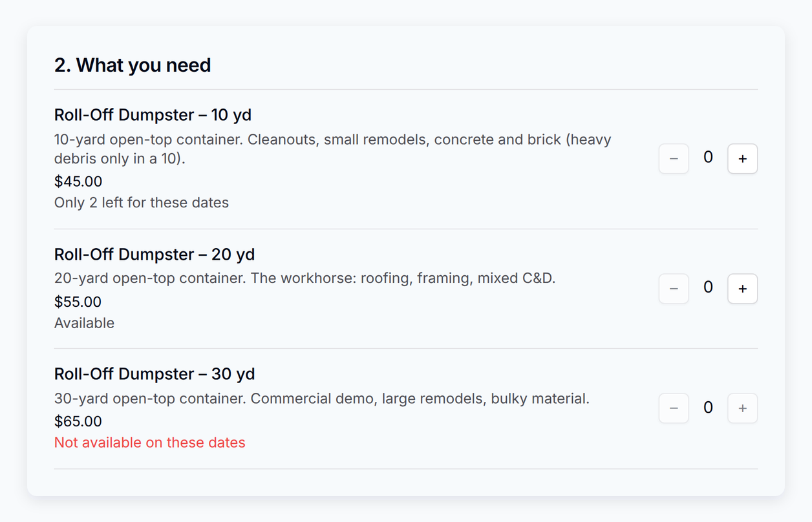Click the Only 2 left for these dates notice
The image size is (812, 522).
pyautogui.click(x=142, y=203)
